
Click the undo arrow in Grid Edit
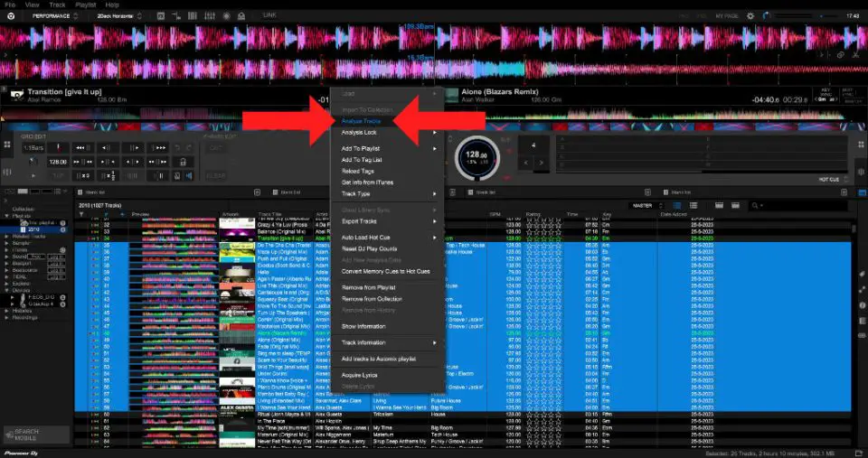[x=177, y=147]
